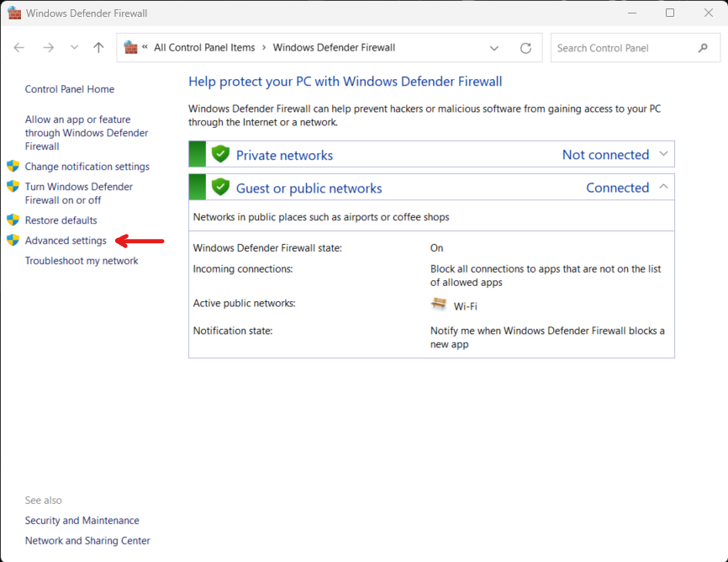Click Incoming connections label
Screen dimensions: 728x562
coord(243,269)
